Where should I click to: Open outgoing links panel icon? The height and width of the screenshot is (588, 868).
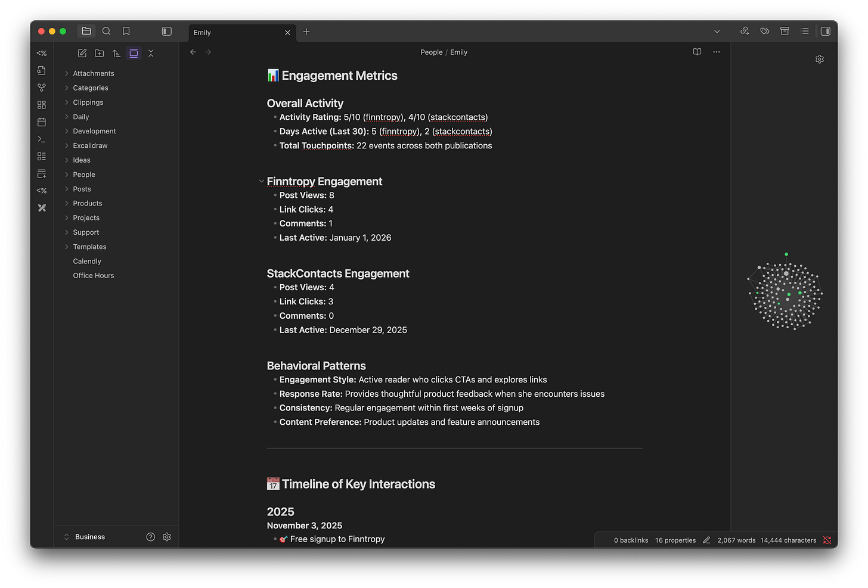coord(745,31)
